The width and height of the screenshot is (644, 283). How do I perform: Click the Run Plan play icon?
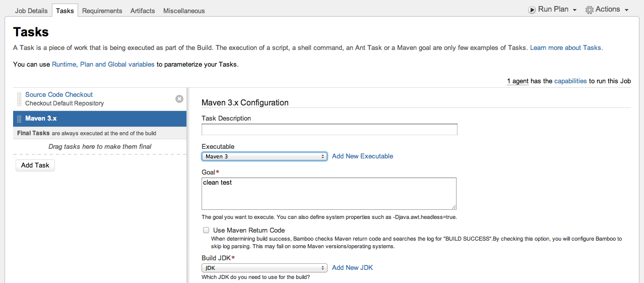click(532, 10)
